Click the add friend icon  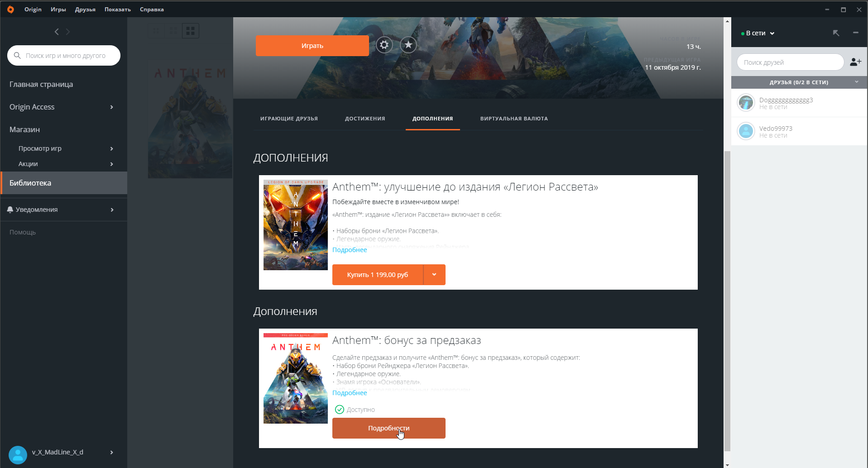[855, 62]
